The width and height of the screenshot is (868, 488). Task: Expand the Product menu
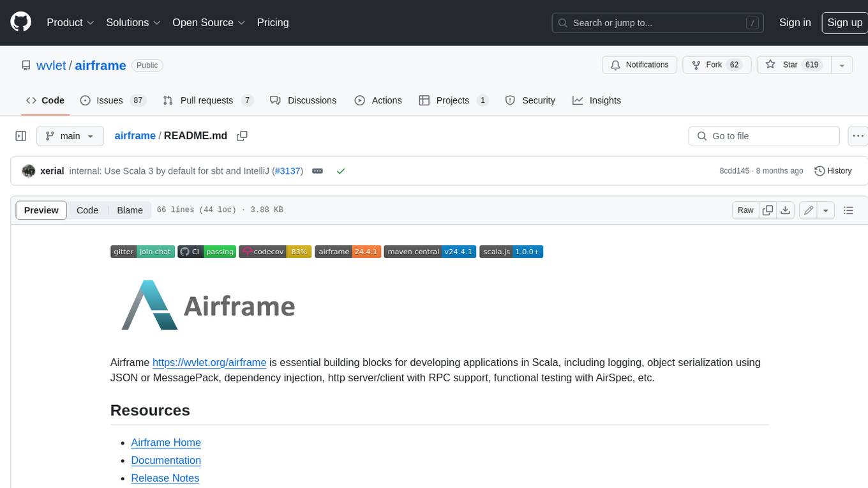pyautogui.click(x=70, y=22)
